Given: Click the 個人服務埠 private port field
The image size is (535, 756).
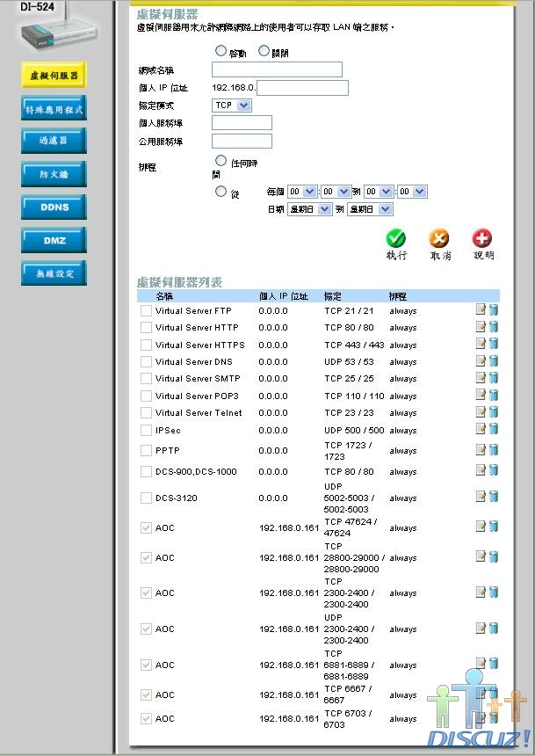Looking at the screenshot, I should pyautogui.click(x=242, y=123).
